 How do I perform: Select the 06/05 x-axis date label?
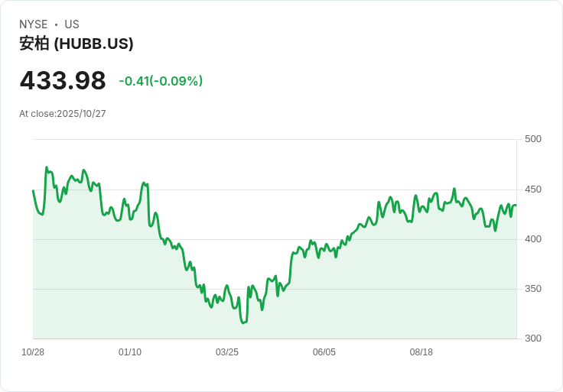pos(324,352)
